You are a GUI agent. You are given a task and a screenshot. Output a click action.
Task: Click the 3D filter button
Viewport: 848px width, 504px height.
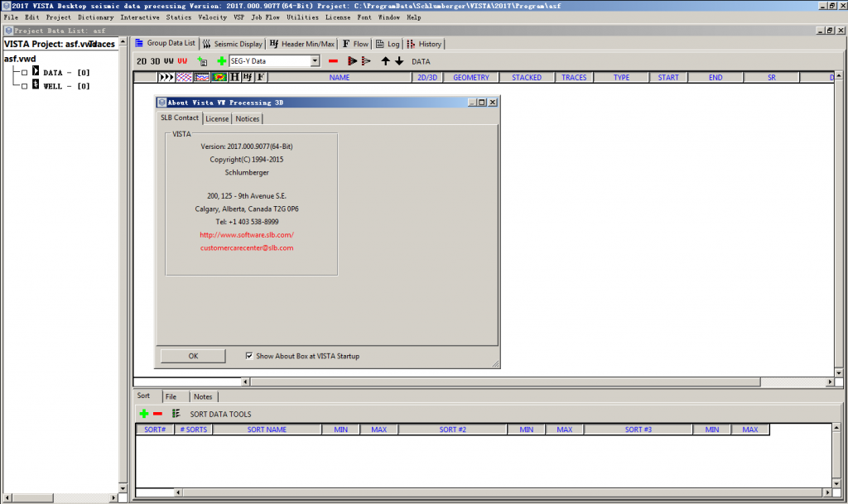pos(155,61)
